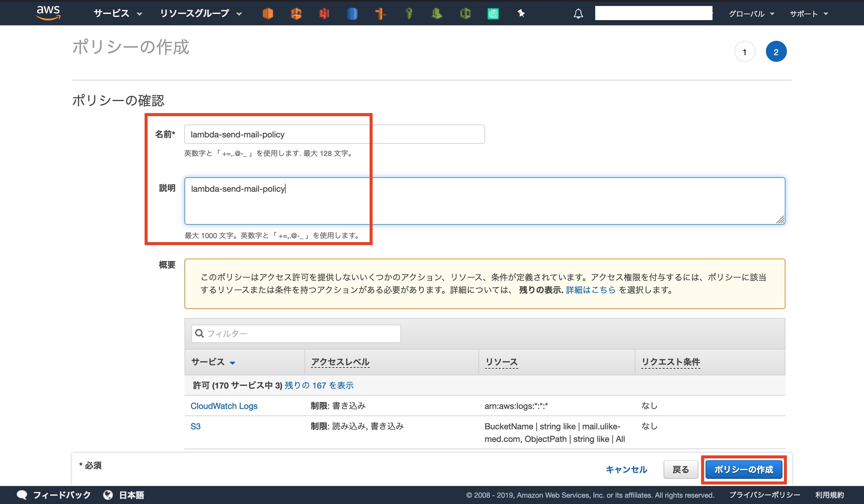Click the orange signpost Route 53 icon
The width and height of the screenshot is (864, 504).
pyautogui.click(x=380, y=14)
